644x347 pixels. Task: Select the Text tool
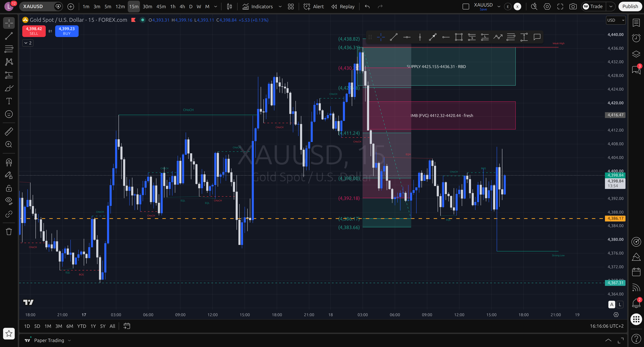[9, 101]
